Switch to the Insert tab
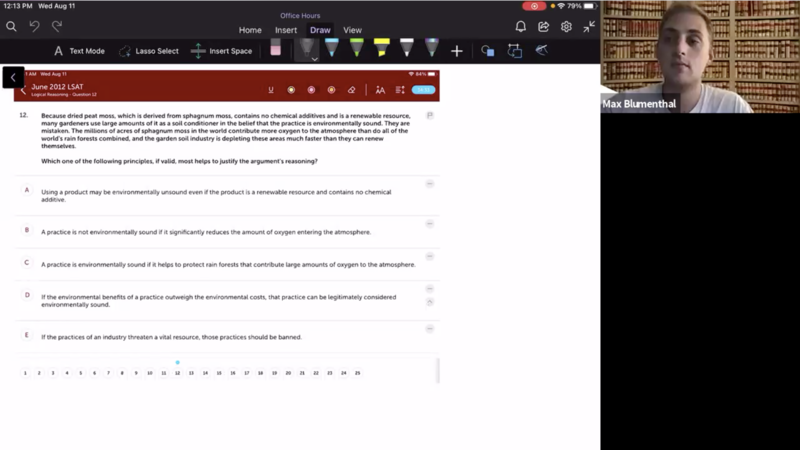 [286, 30]
